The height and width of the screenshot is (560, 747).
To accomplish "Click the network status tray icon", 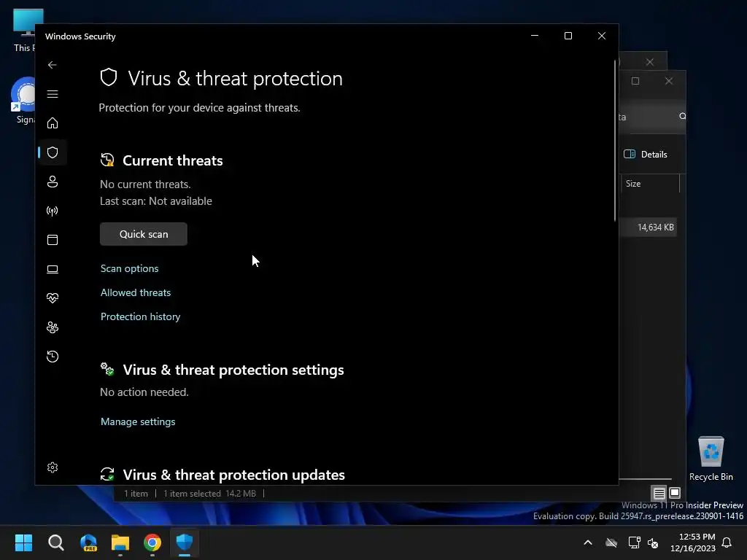I will [x=634, y=542].
